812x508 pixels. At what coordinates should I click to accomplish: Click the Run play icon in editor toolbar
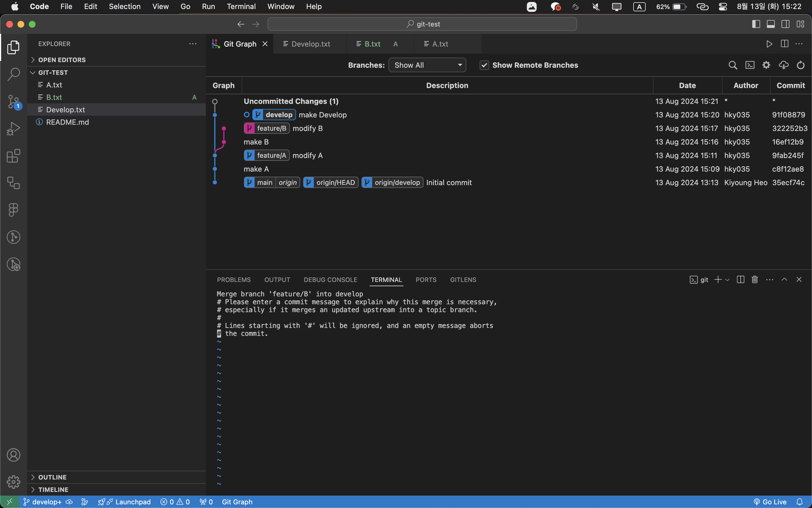click(x=769, y=44)
